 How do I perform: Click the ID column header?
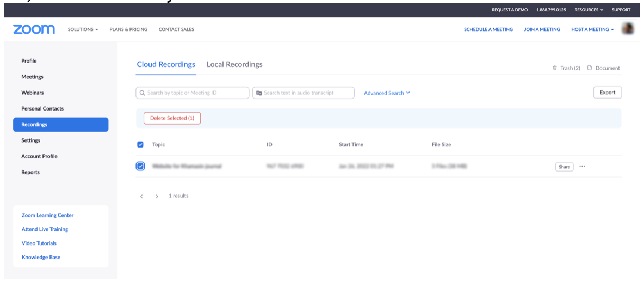tap(269, 145)
